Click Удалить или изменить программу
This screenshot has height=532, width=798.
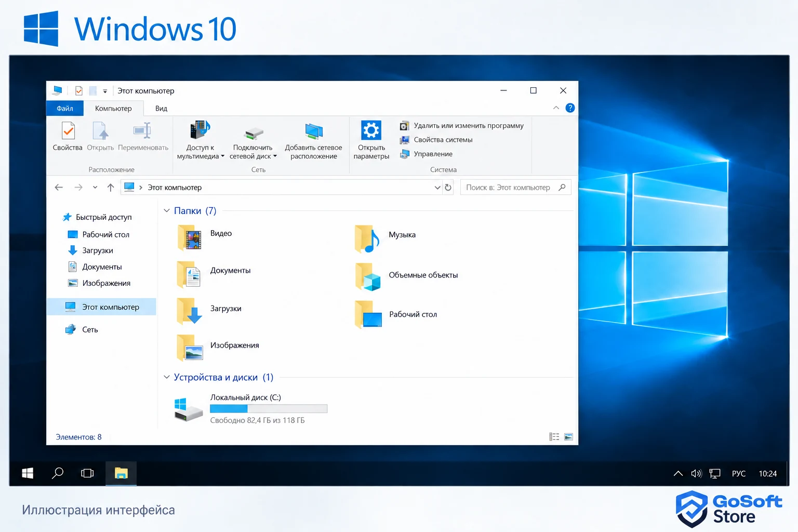(x=462, y=126)
